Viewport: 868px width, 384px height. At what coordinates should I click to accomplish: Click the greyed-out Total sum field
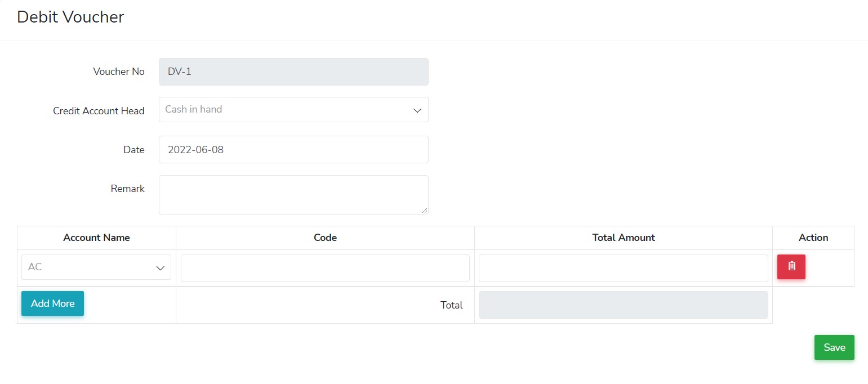coord(623,305)
